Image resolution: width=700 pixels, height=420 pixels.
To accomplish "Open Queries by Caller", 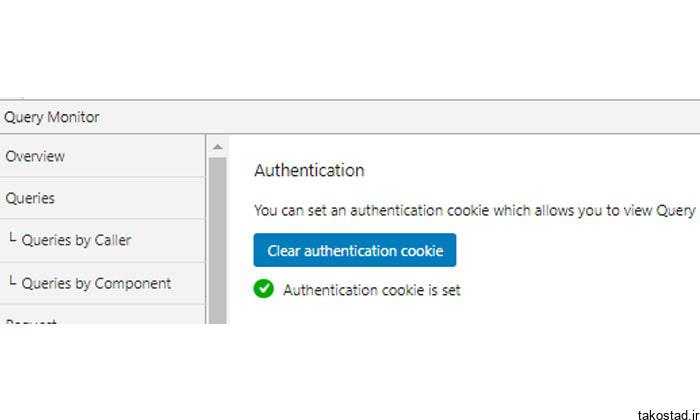I will pos(102,241).
